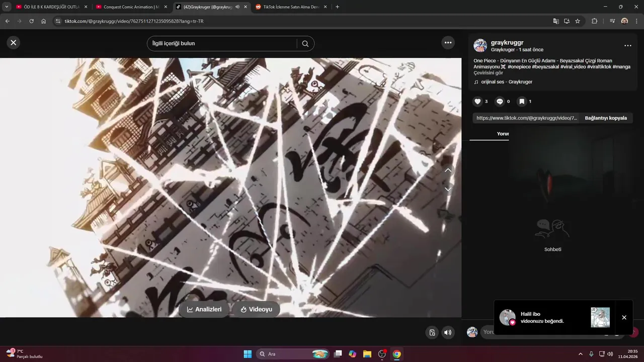Go back with the browser back arrow
Screen dimensions: 644x362
coord(7,21)
